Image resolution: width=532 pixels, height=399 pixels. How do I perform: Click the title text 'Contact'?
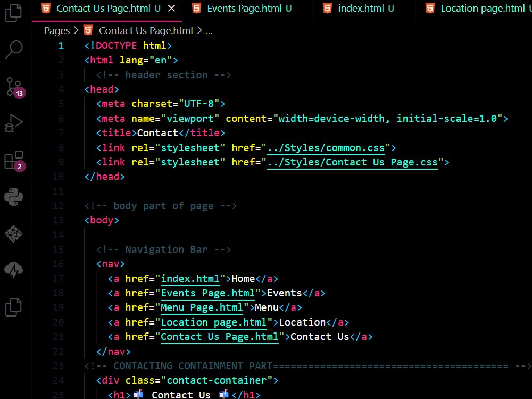[x=157, y=133]
